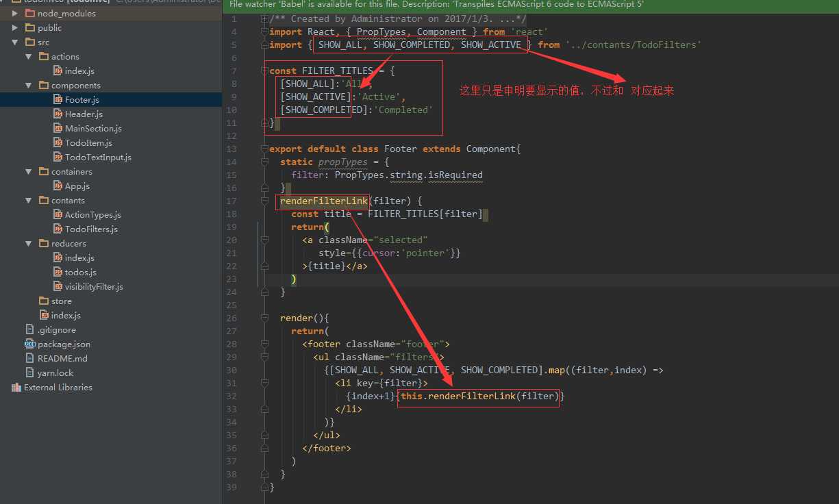Image resolution: width=839 pixels, height=504 pixels.
Task: Click the components folder icon
Action: pos(45,85)
